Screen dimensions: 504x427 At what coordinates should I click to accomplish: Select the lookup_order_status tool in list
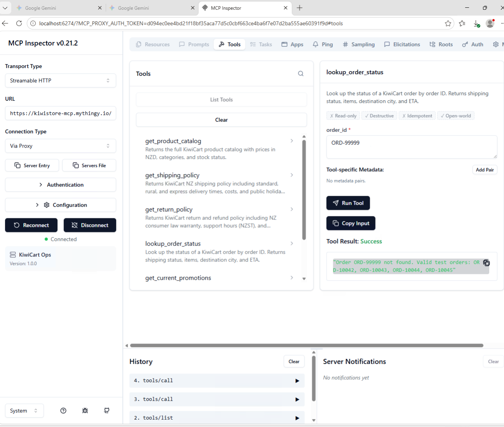[219, 251]
